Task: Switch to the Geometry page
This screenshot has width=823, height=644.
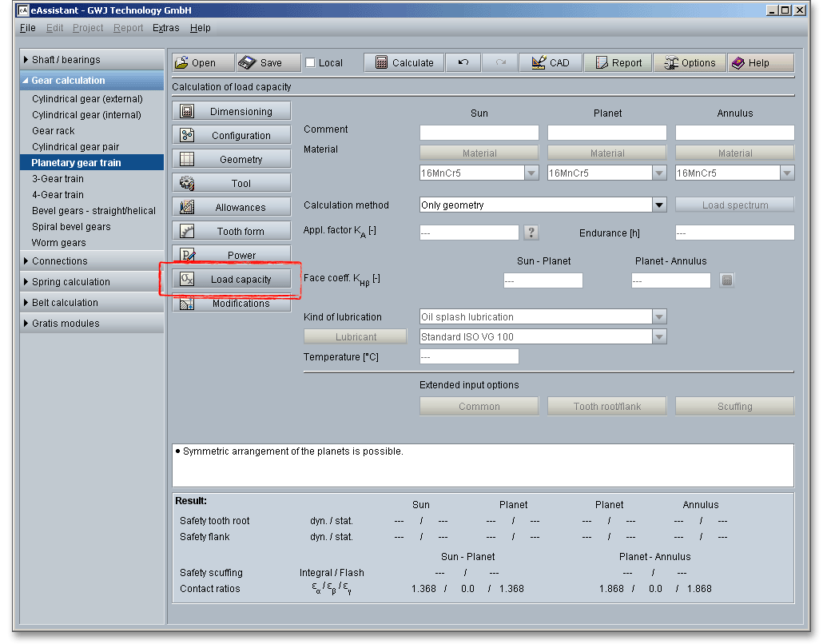Action: [232, 160]
